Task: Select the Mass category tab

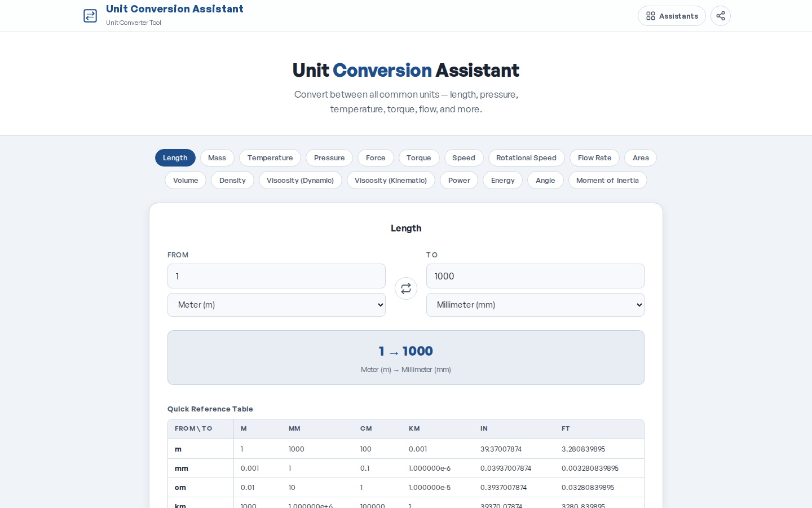Action: 217,158
